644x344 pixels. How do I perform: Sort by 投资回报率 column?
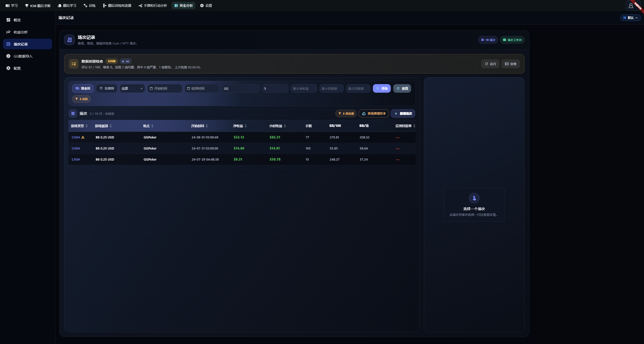click(405, 126)
